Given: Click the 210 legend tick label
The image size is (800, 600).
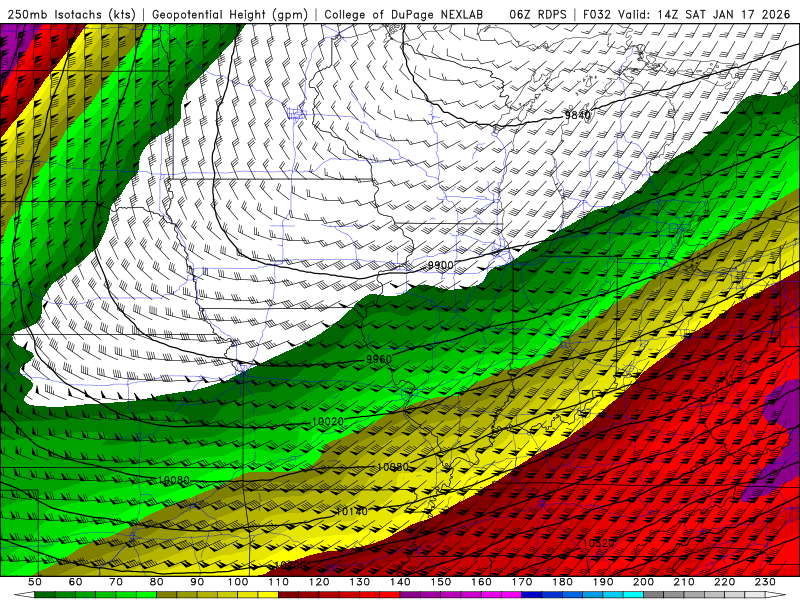Looking at the screenshot, I should (684, 582).
